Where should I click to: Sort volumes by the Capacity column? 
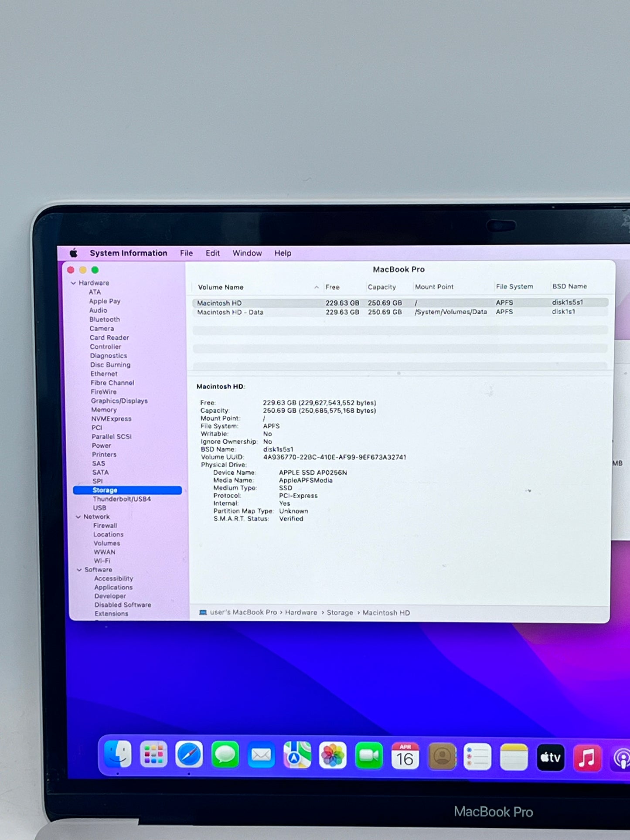[381, 287]
